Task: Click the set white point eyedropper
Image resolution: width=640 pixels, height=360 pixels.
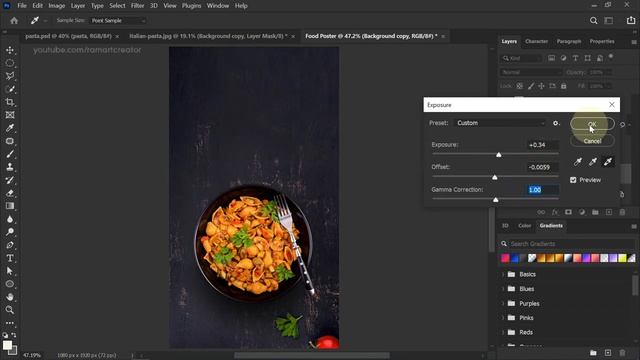Action: pos(608,162)
